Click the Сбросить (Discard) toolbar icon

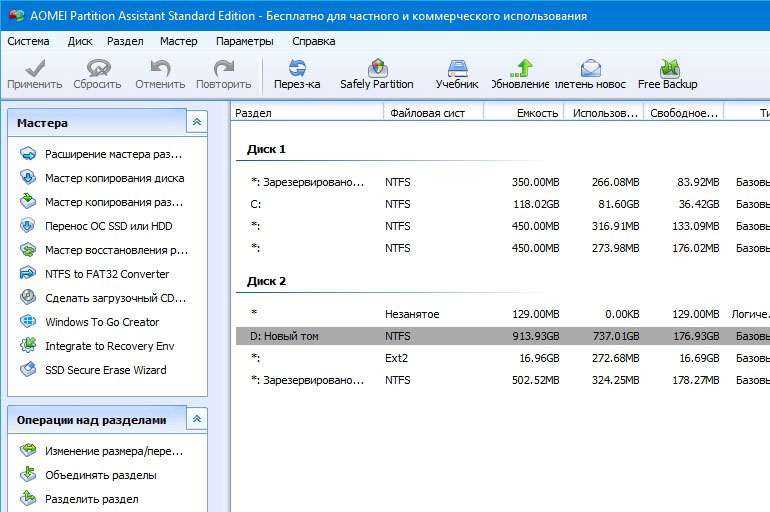tap(98, 68)
